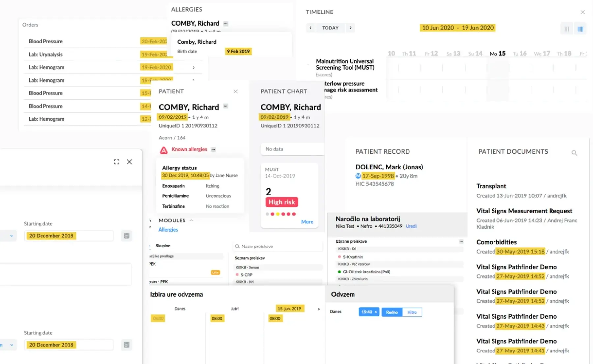
Task: Open more options beside Known allergies
Action: click(x=213, y=150)
